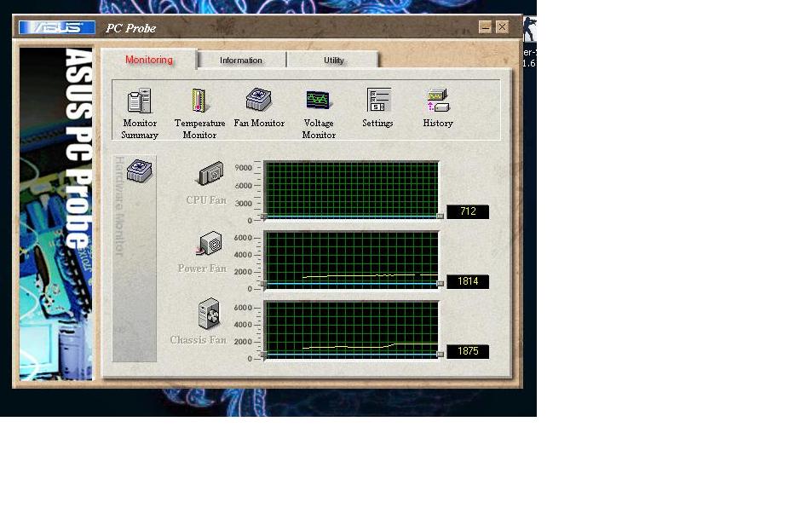Click the 9000 axis label on CPU Fan graph

point(243,167)
